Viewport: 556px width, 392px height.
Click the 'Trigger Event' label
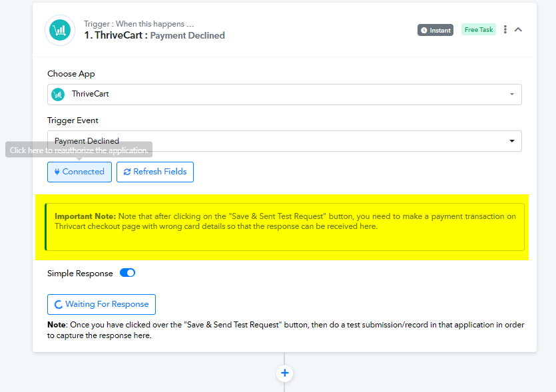click(x=73, y=120)
